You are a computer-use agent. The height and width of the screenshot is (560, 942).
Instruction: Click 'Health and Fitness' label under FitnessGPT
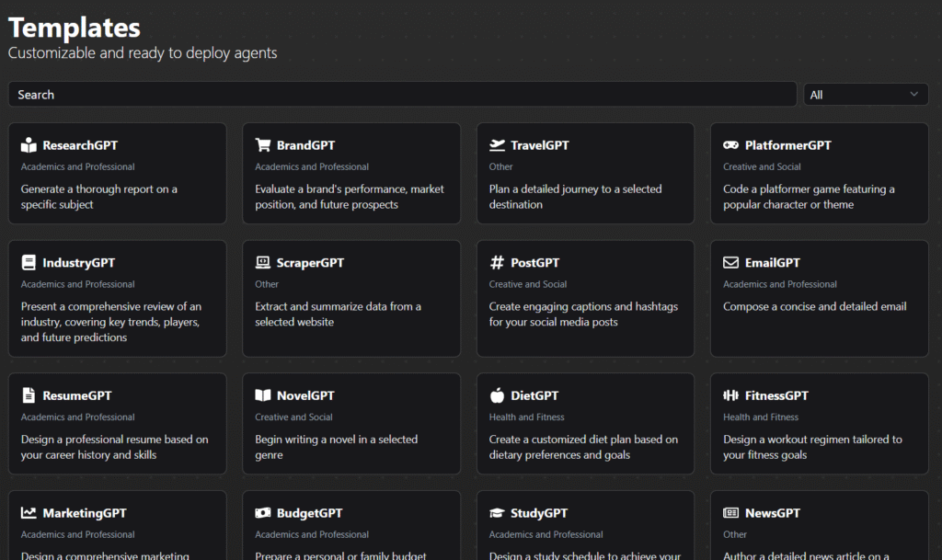click(x=761, y=417)
